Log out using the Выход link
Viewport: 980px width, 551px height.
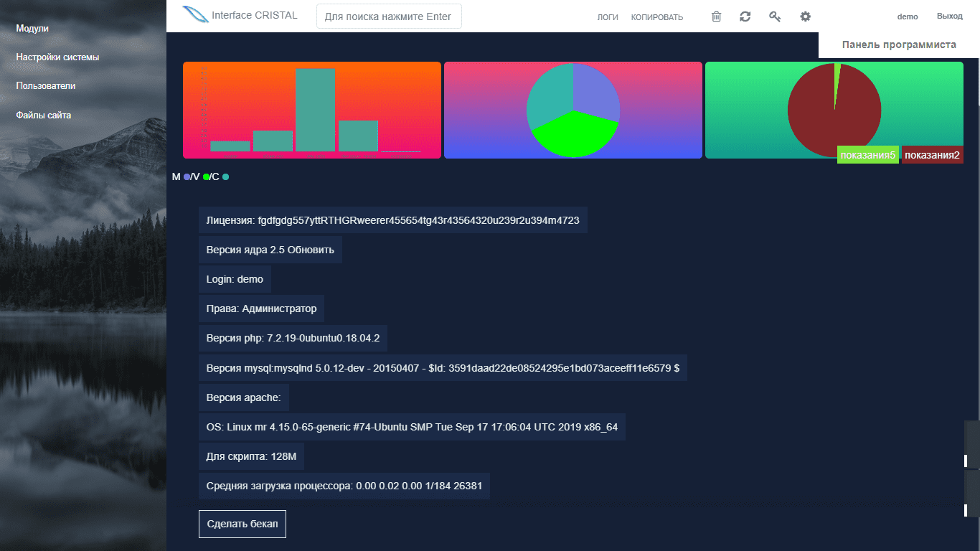949,17
